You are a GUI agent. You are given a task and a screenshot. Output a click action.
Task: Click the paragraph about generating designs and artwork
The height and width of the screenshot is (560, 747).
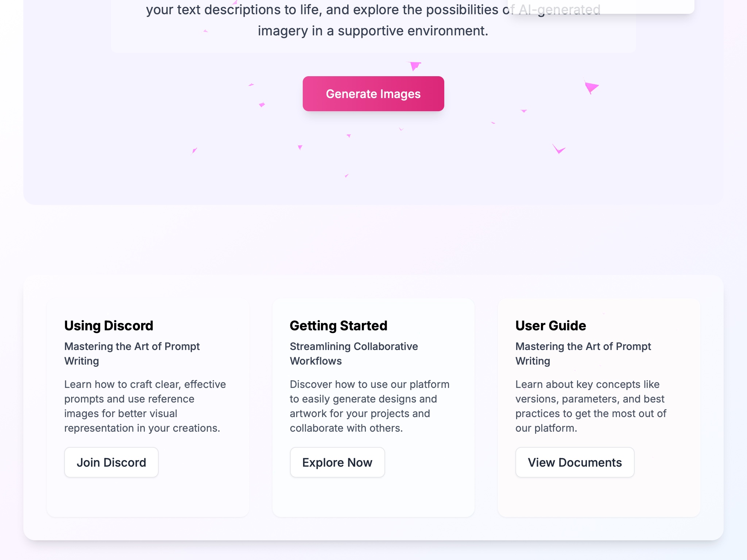(x=369, y=406)
